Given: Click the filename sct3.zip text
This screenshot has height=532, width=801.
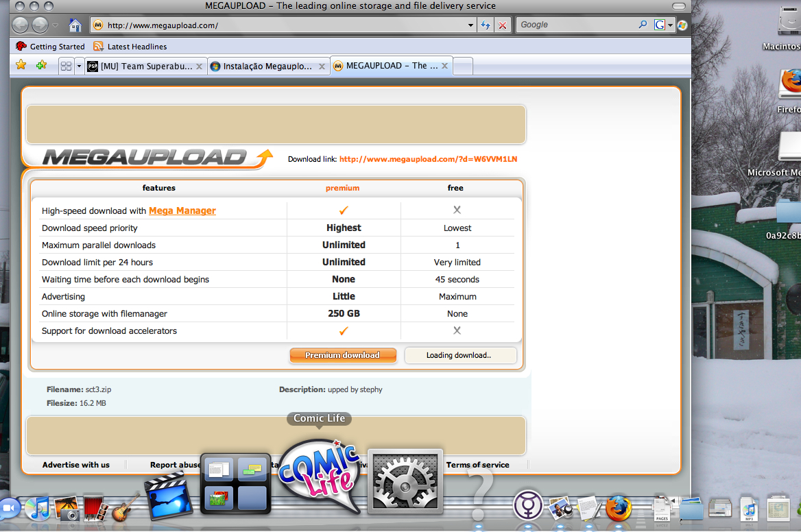Looking at the screenshot, I should click(98, 389).
